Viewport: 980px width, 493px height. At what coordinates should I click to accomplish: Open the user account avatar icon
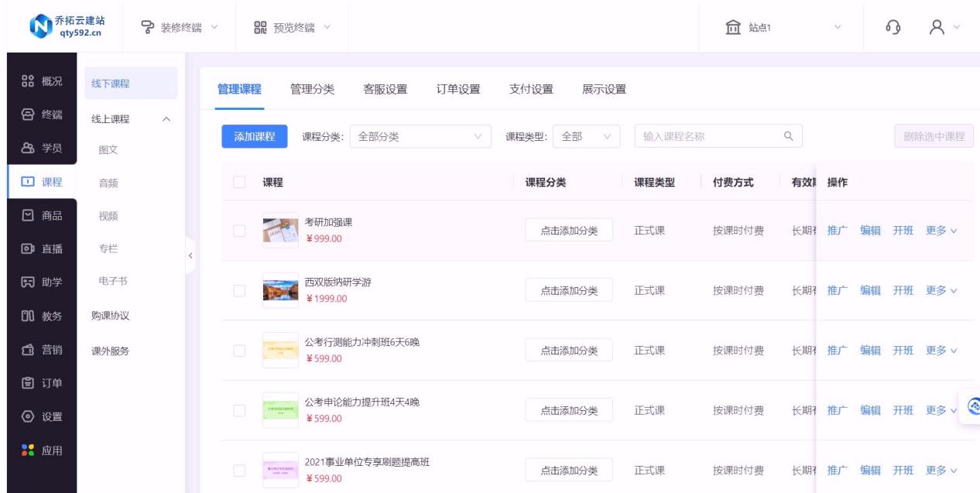[x=933, y=28]
